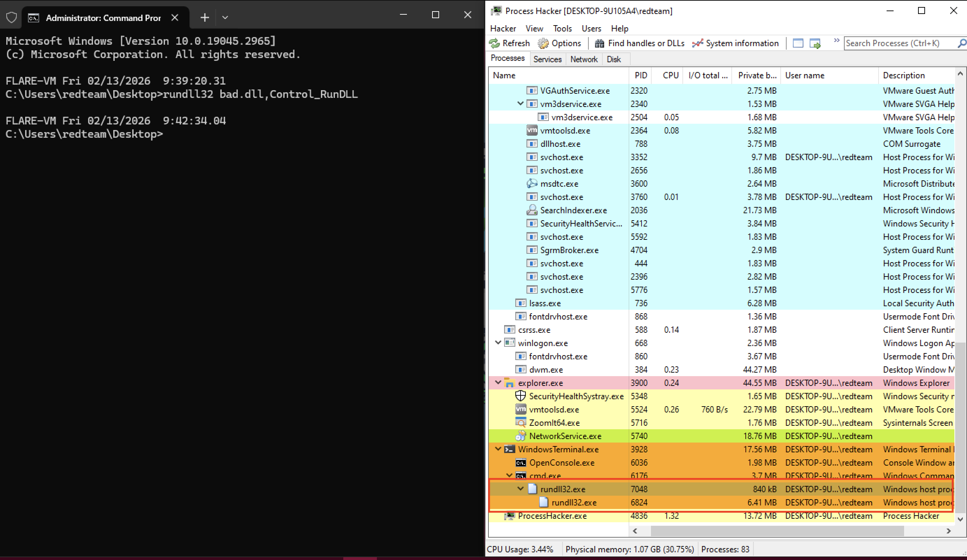
Task: Collapse the explorer.exe tree node
Action: point(498,382)
